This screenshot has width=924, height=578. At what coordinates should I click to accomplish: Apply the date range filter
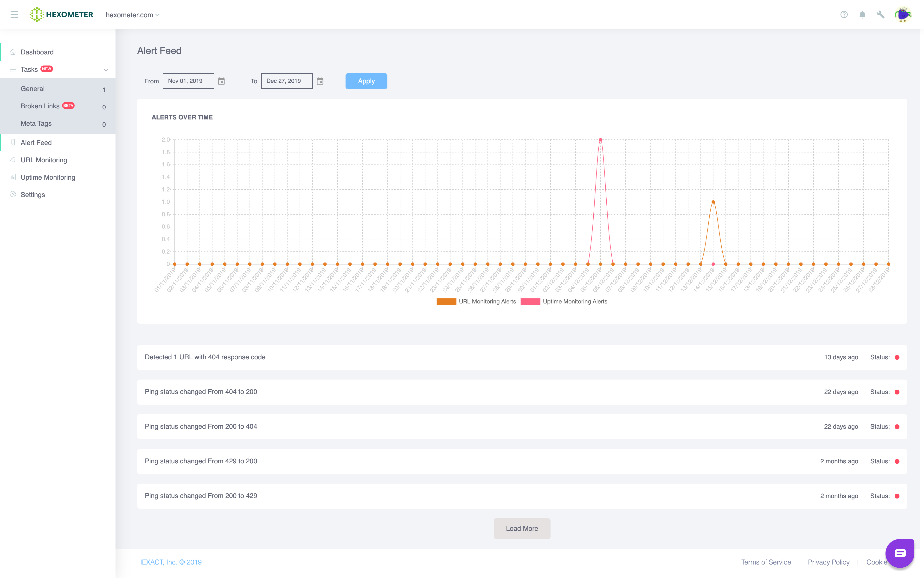[x=366, y=81]
